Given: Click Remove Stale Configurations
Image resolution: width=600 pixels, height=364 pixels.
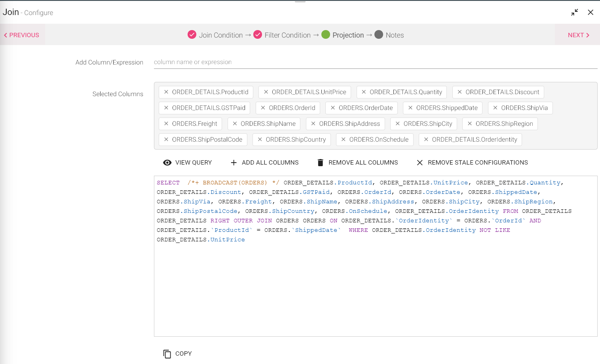Looking at the screenshot, I should (472, 163).
